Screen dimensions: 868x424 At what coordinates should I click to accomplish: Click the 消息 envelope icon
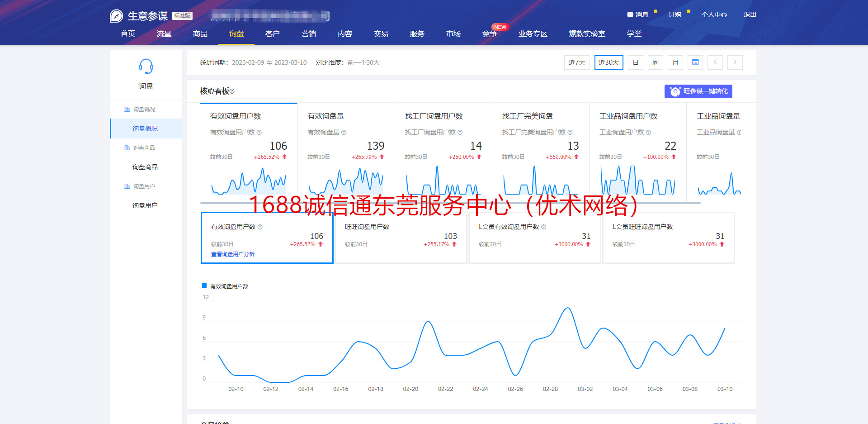click(630, 14)
